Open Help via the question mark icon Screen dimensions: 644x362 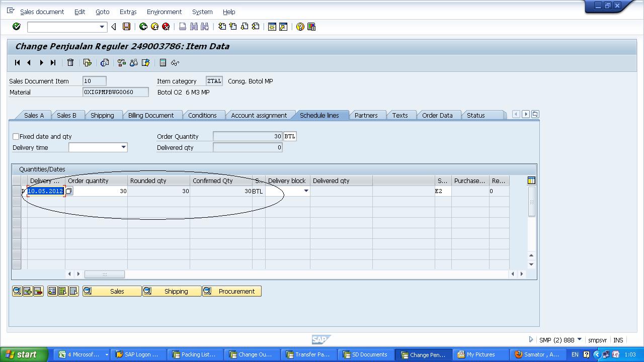coord(300,27)
